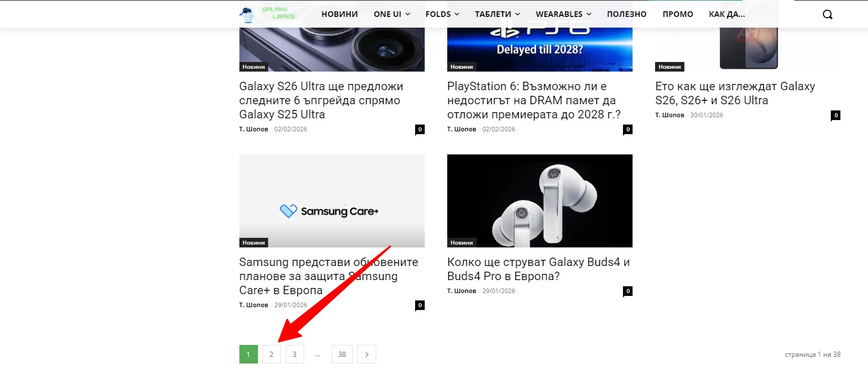Read Galaxy S26 Ultra six upgrades article
The image size is (868, 390).
[x=321, y=100]
